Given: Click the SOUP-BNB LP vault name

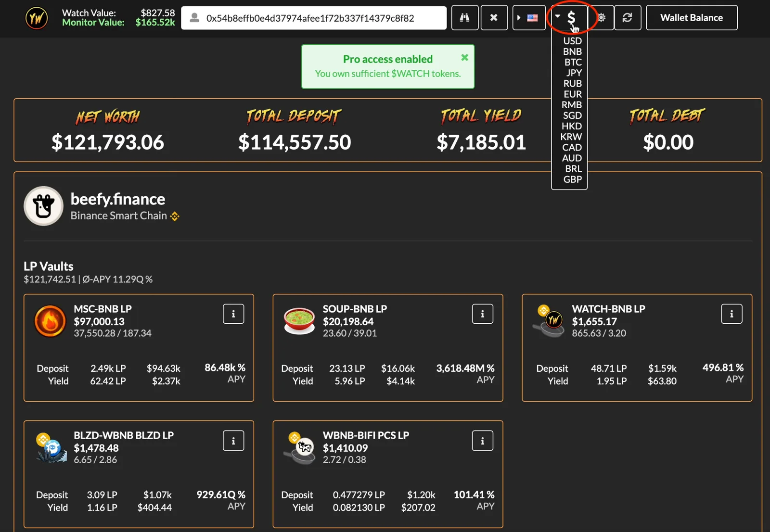Looking at the screenshot, I should (x=355, y=309).
